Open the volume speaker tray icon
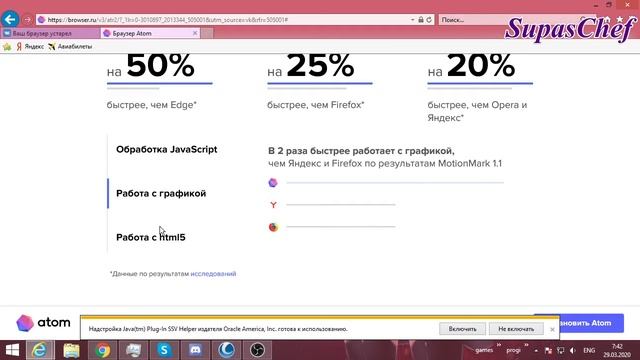Viewport: 640px width, 360px height. pyautogui.click(x=573, y=351)
